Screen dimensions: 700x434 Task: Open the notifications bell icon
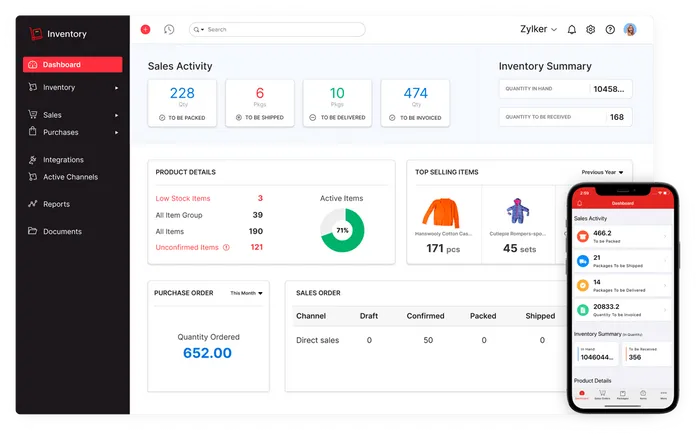[572, 30]
